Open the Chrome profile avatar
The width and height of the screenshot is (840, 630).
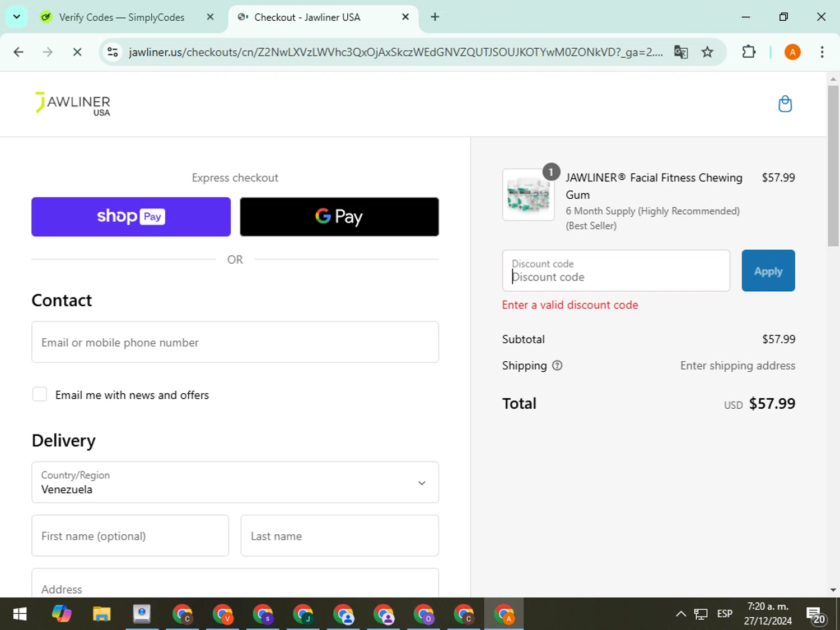point(792,52)
